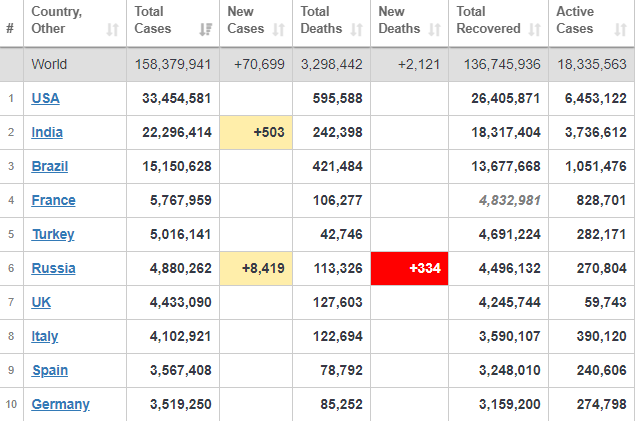The height and width of the screenshot is (421, 635).
Task: Click the Total Recovered sort arrows
Action: (535, 30)
